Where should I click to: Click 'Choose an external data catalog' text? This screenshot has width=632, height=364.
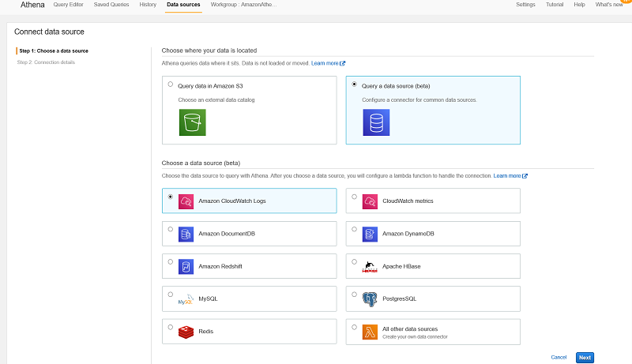(216, 99)
